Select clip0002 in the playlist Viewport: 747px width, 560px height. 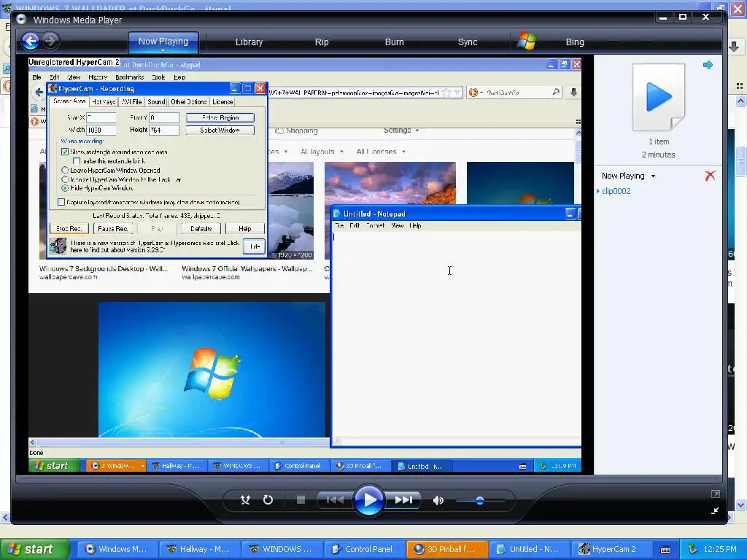pos(616,191)
